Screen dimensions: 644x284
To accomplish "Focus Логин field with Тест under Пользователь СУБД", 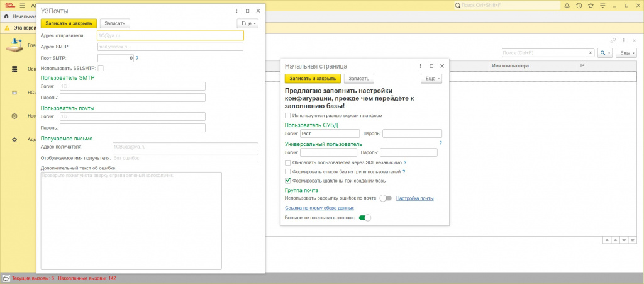I will (330, 133).
